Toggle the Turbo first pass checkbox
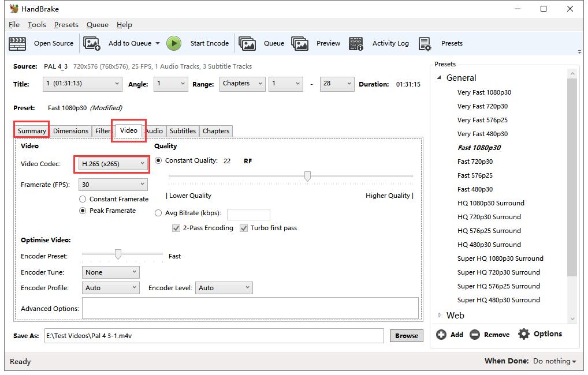The width and height of the screenshot is (588, 375). tap(244, 228)
